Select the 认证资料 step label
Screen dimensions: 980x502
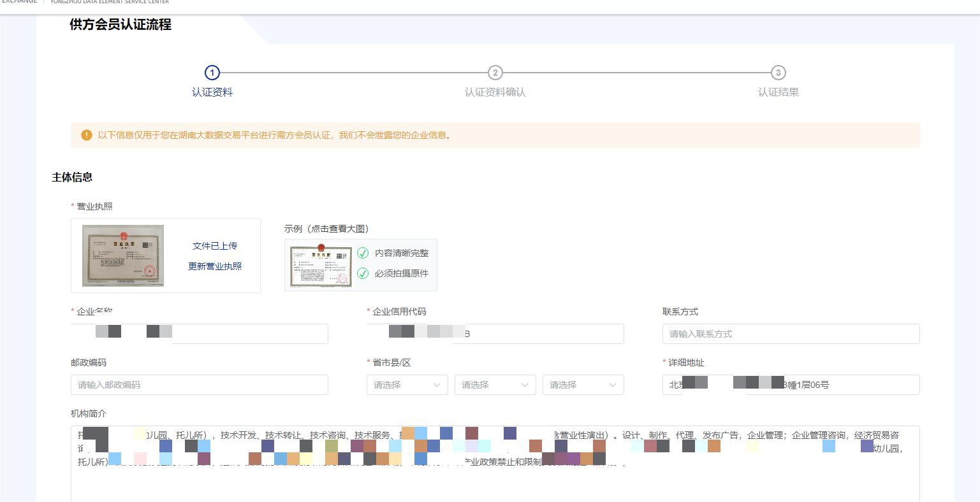212,92
